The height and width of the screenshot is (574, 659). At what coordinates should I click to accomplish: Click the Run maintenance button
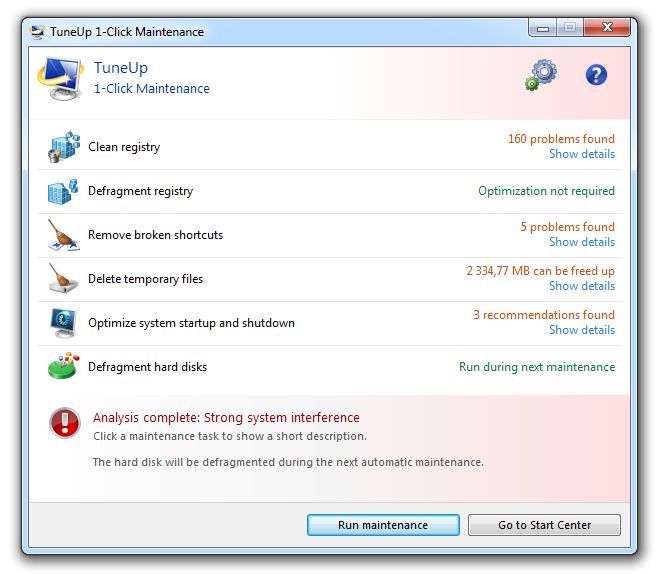[383, 525]
